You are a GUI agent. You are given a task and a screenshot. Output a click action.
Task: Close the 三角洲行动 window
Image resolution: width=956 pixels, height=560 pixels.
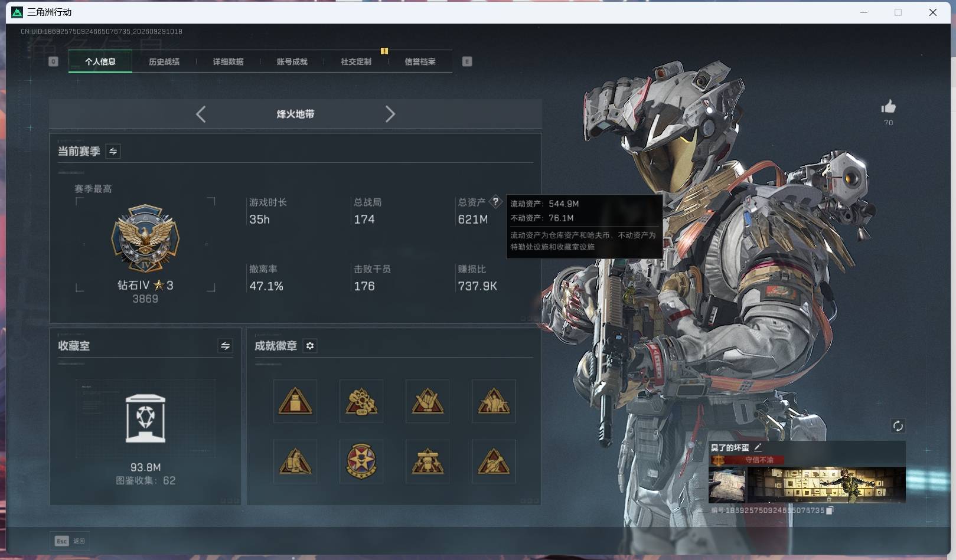933,12
